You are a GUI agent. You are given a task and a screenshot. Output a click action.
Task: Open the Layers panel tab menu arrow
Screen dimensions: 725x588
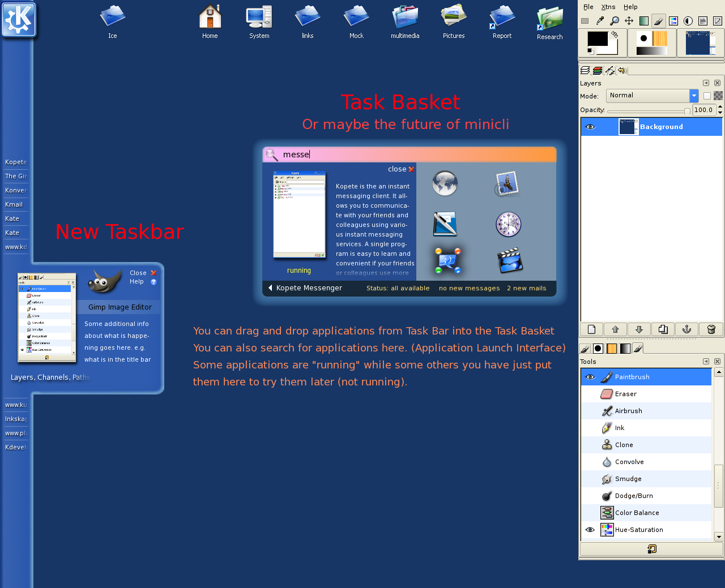706,83
